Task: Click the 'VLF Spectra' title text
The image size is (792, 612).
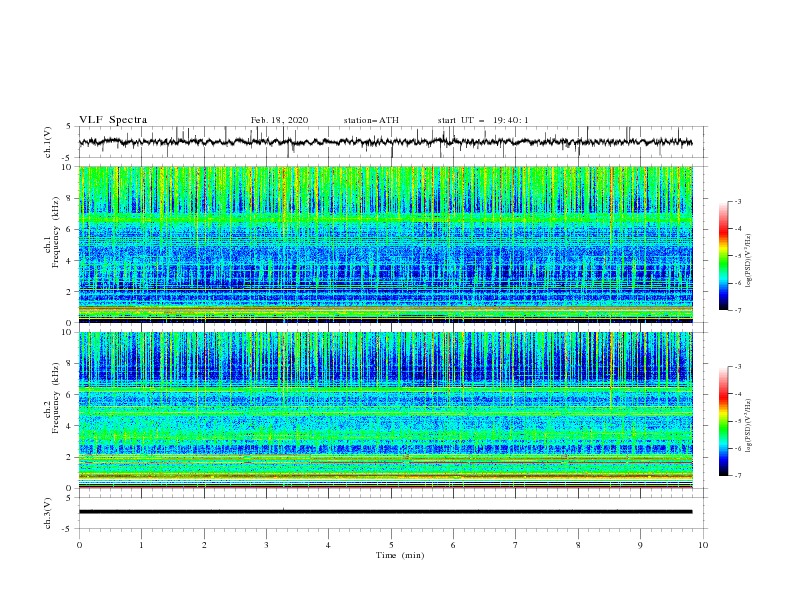Action: click(x=113, y=120)
